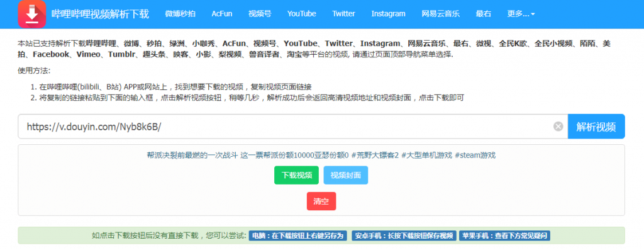Click the 如点击下载按钮后没有直接下载 hint text
Screen dimensions: 644x250
pyautogui.click(x=169, y=236)
